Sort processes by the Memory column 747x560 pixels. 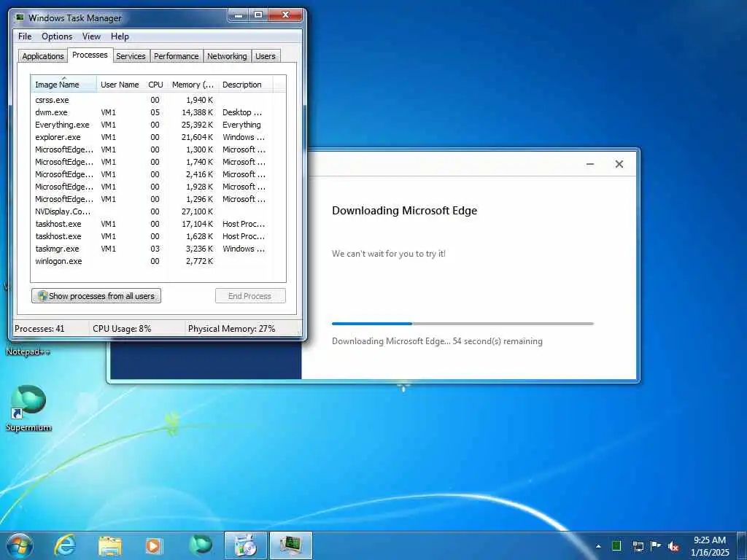tap(193, 85)
